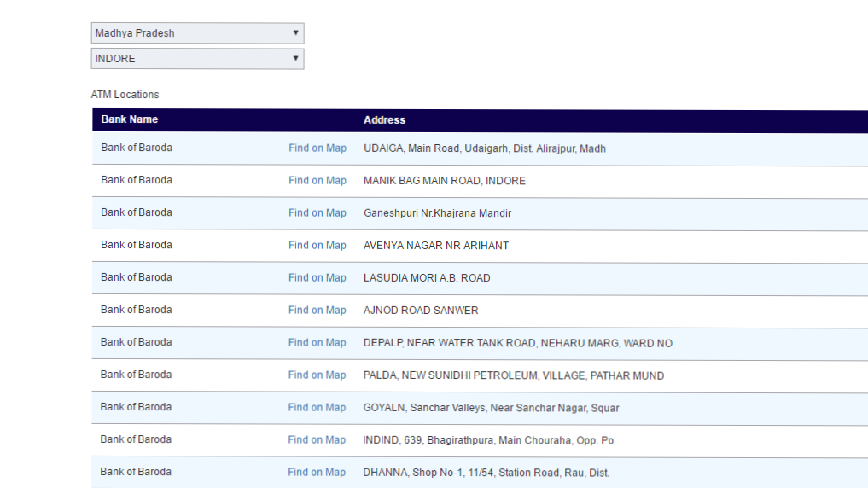Screen dimensions: 868x488
Task: Select address INDIND, 639, Bhagirathpura
Action: (x=488, y=440)
